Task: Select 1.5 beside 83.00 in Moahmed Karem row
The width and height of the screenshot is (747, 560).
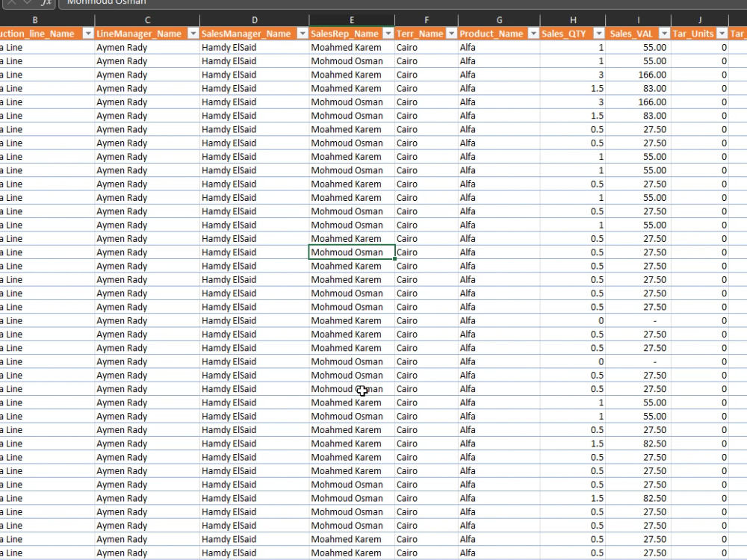Action: point(597,89)
